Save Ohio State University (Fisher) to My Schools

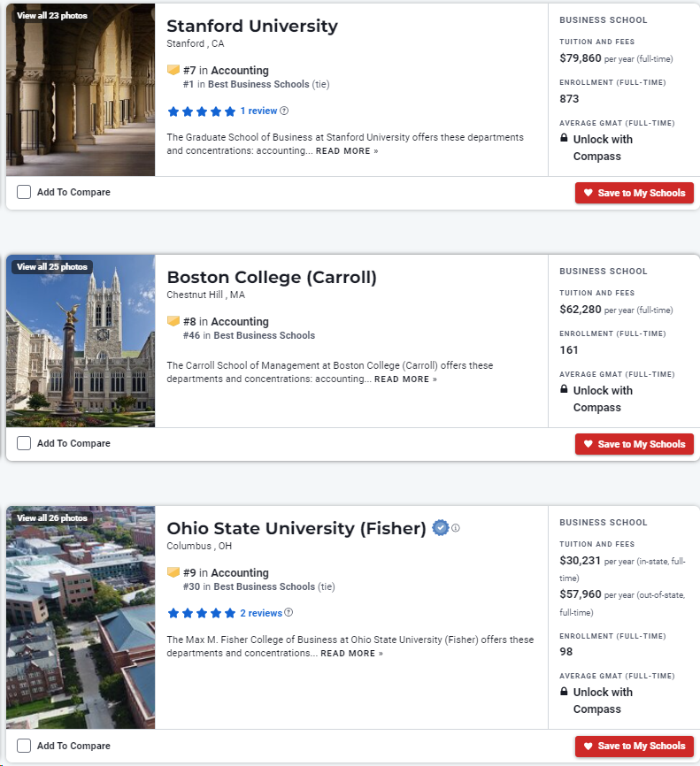634,746
